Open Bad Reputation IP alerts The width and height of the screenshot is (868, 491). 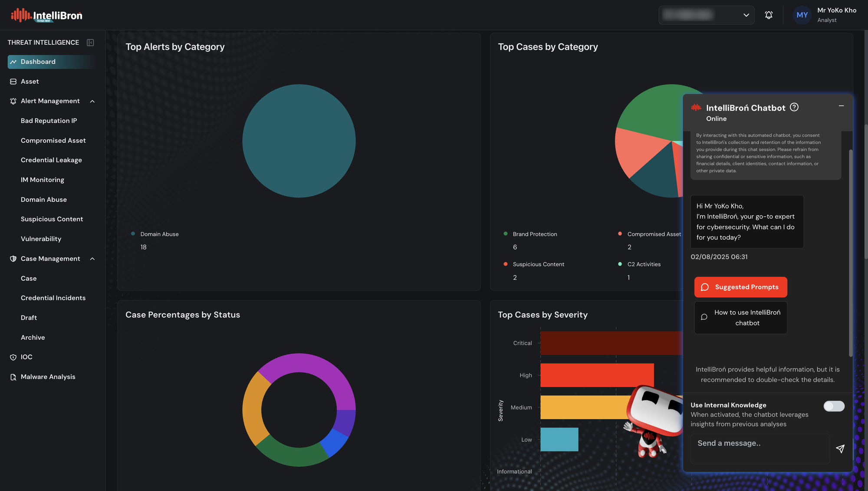tap(49, 121)
